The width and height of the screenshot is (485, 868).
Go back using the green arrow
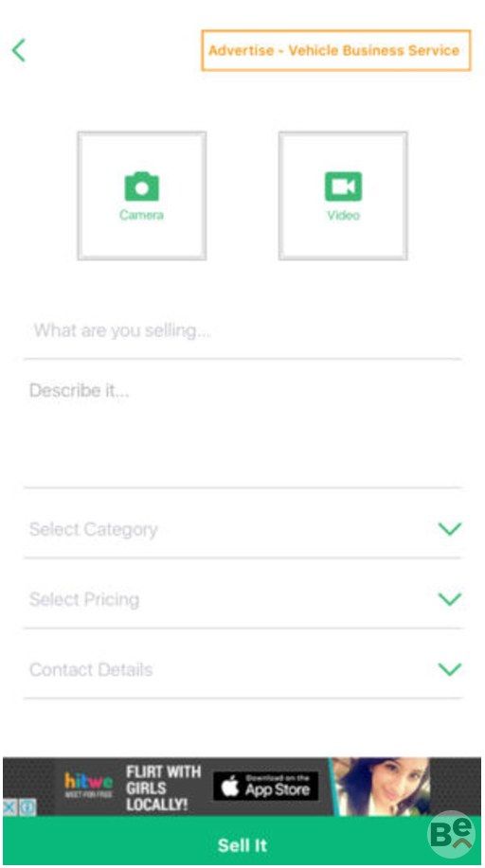point(18,50)
